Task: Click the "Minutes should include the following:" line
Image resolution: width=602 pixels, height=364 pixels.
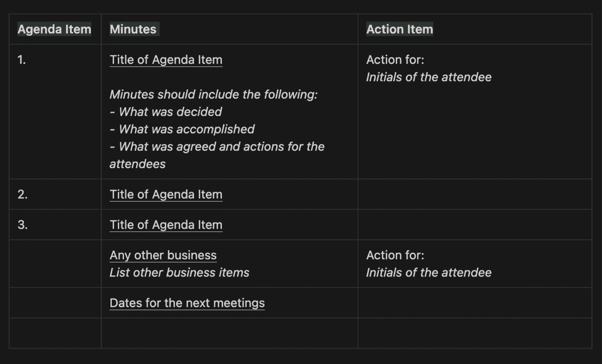Action: pos(213,94)
